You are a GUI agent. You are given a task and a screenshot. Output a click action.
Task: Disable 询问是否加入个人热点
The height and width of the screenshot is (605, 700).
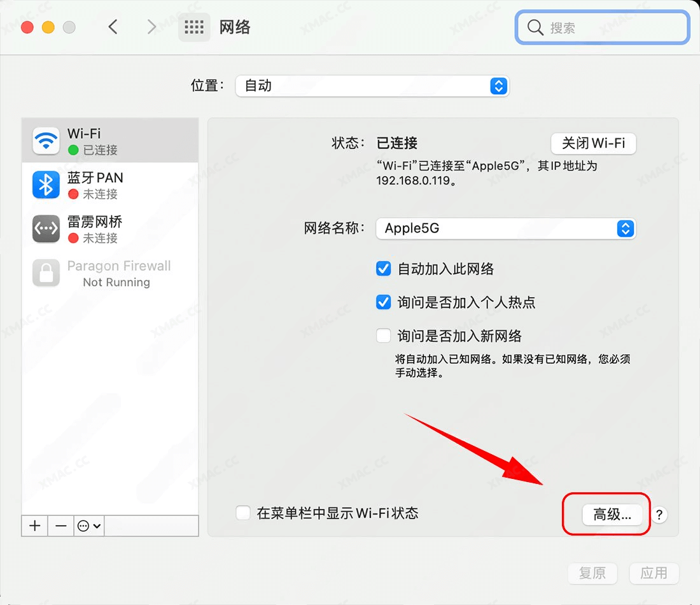pyautogui.click(x=383, y=302)
